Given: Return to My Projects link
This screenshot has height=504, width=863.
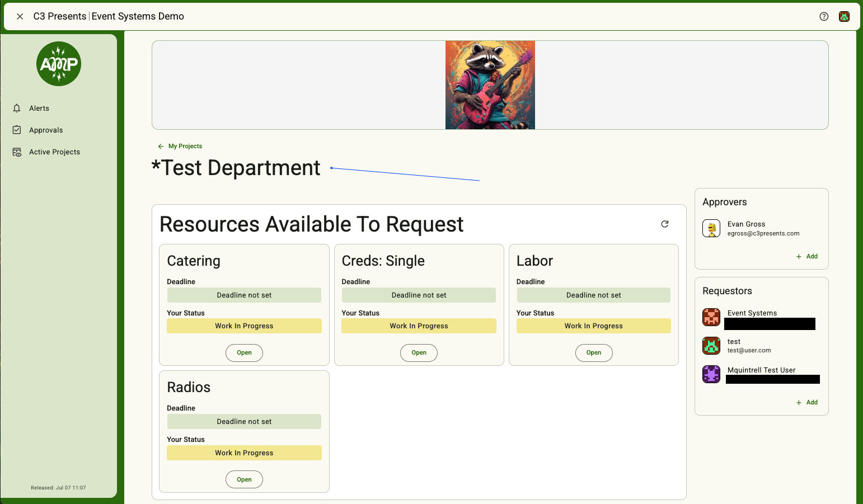Looking at the screenshot, I should tap(185, 146).
